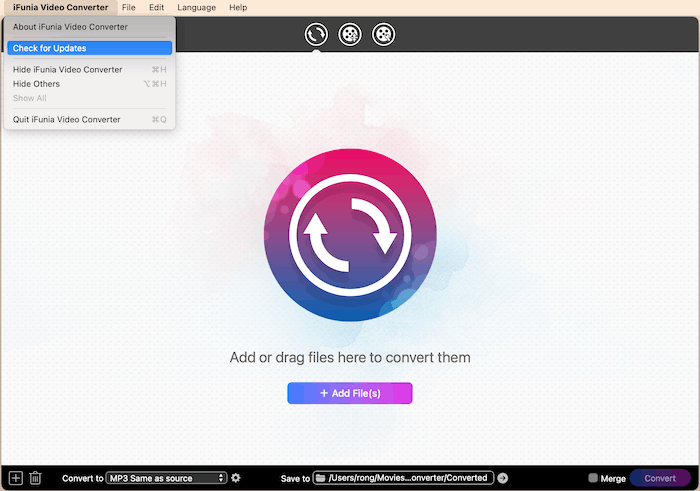Open the film reel download tab icon
Viewport: 700px width, 491px height.
click(x=349, y=34)
